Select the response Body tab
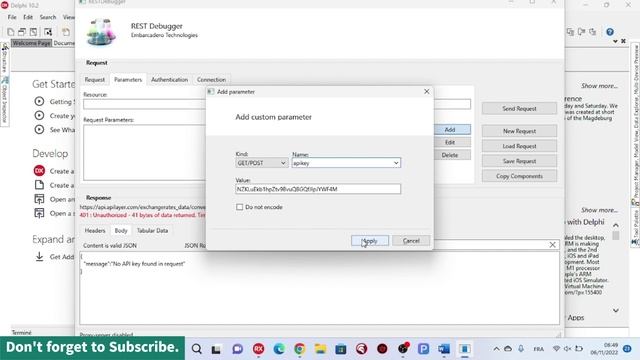The width and height of the screenshot is (640, 360). (121, 231)
